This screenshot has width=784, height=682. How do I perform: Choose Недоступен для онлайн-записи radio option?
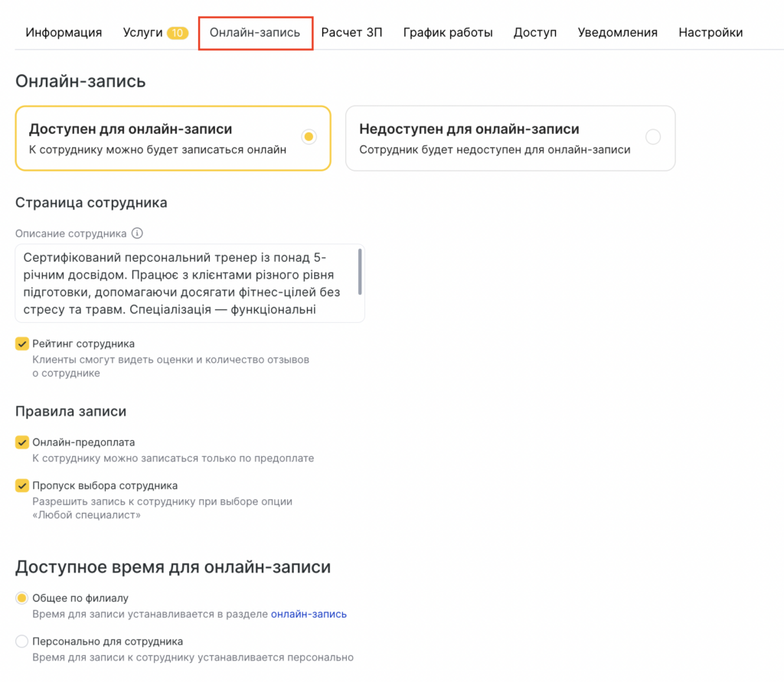pos(652,138)
